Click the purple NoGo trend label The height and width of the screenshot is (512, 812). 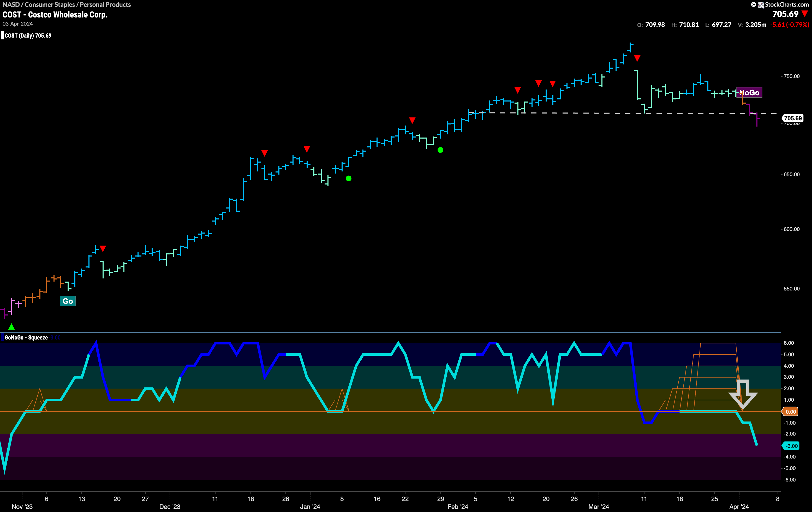tap(749, 92)
